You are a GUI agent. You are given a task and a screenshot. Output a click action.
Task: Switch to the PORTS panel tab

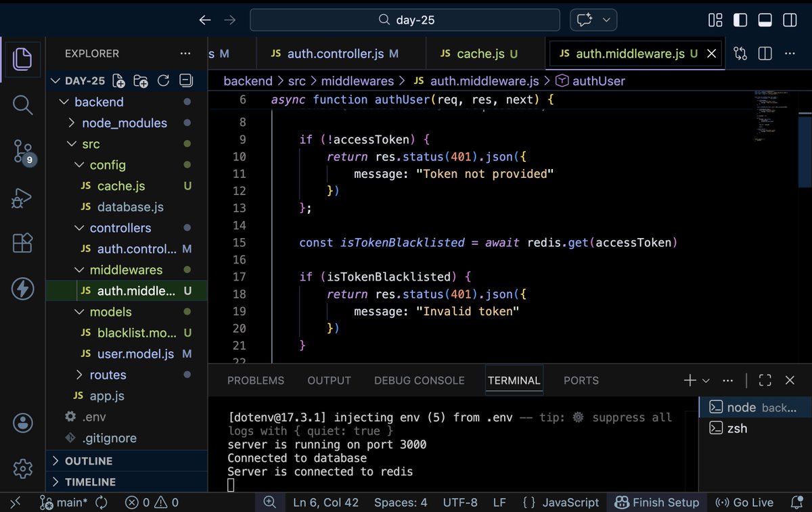pos(581,380)
